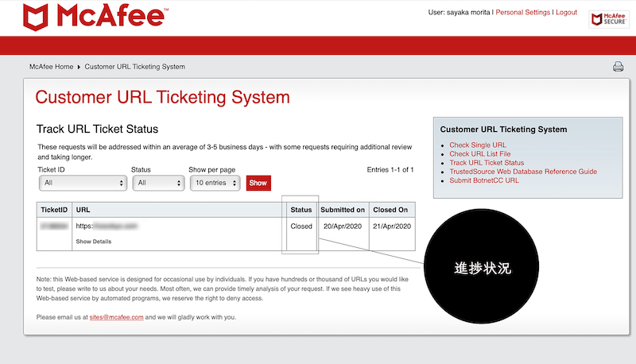
Task: Open the Ticket ID dropdown
Action: coord(83,183)
